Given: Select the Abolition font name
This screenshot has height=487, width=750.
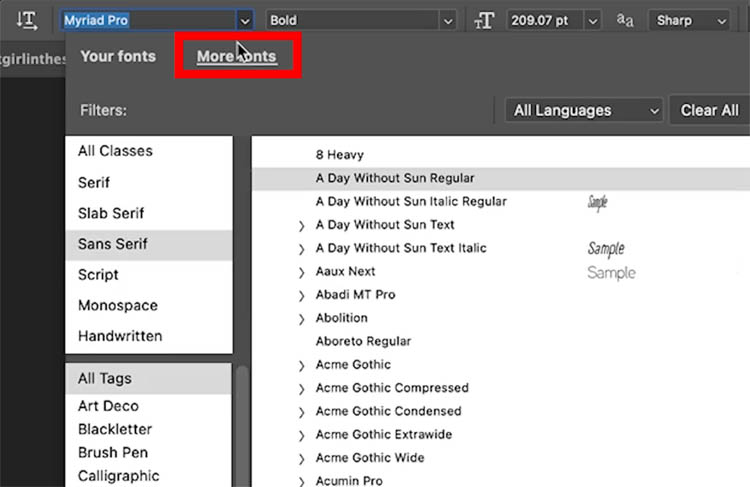Looking at the screenshot, I should coord(342,318).
